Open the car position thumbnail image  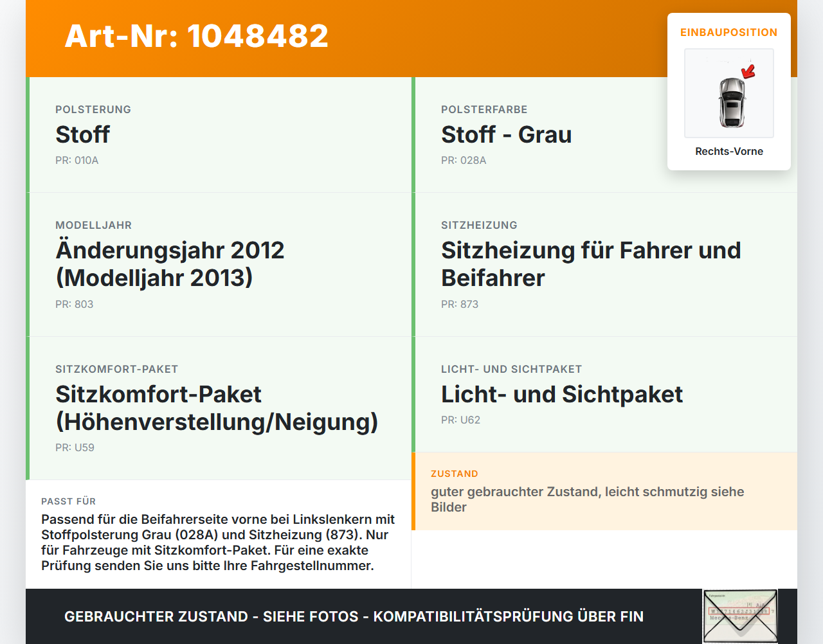(x=729, y=93)
